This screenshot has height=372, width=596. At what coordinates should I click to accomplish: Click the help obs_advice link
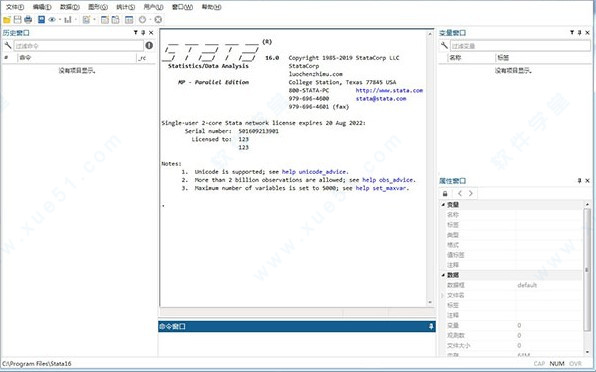[x=388, y=180]
